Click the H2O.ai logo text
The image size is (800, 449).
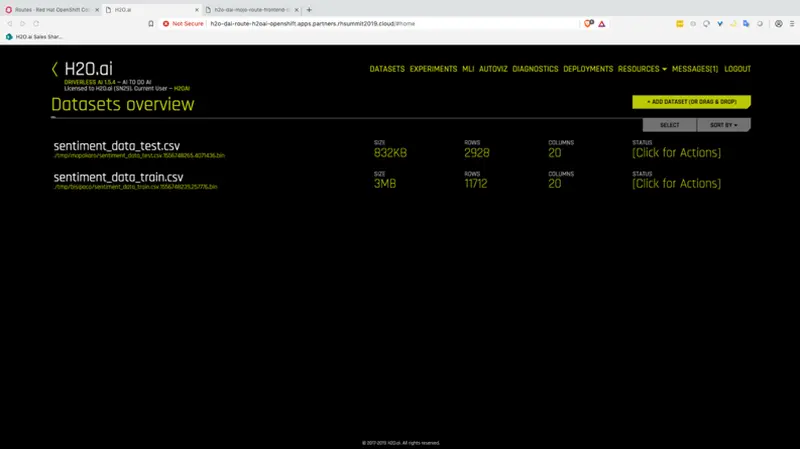coord(88,69)
